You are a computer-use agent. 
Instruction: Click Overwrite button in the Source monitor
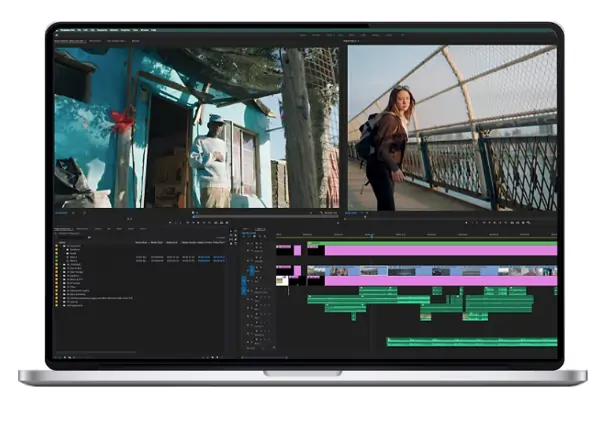pos(221,222)
